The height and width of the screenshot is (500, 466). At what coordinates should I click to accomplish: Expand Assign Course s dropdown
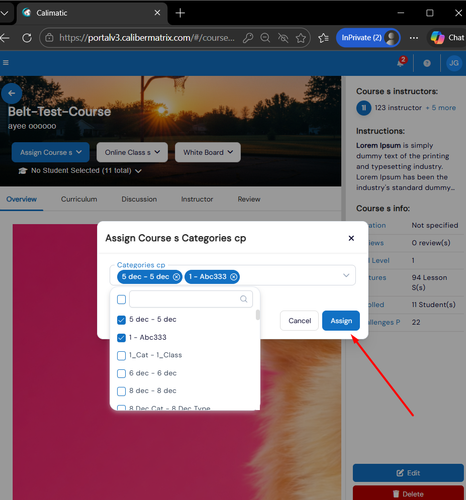pyautogui.click(x=51, y=152)
